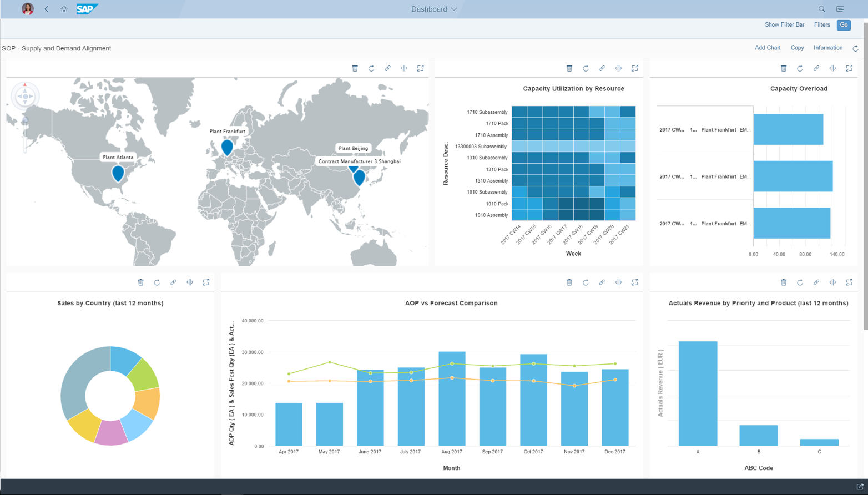Viewport: 868px width, 495px height.
Task: Expand AOP vs Forecast Comparison to full screen
Action: coord(635,282)
